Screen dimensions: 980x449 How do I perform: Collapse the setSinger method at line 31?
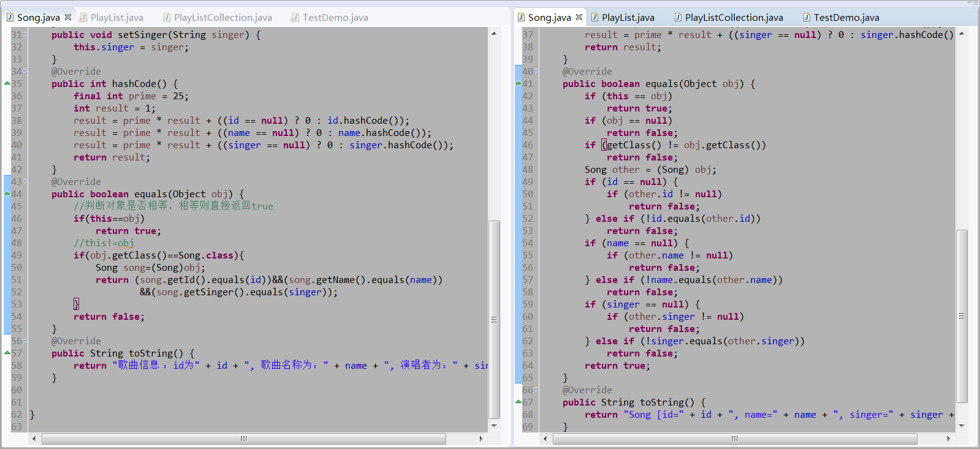click(x=25, y=35)
